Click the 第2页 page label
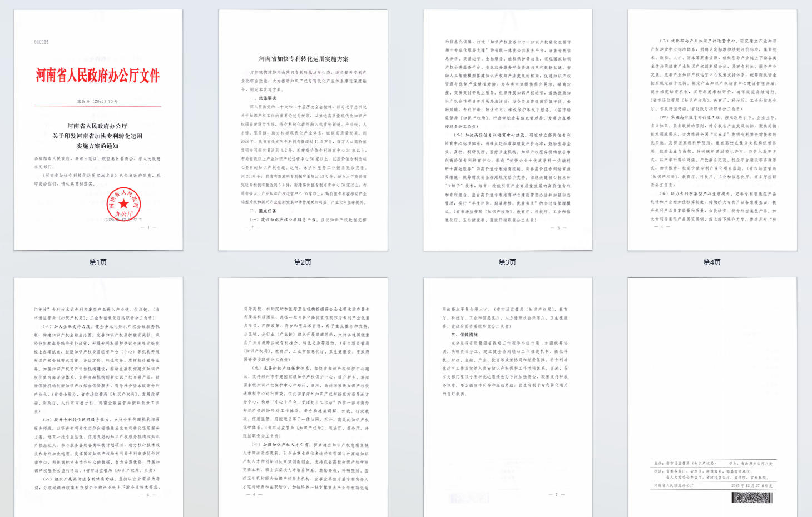 click(x=303, y=262)
